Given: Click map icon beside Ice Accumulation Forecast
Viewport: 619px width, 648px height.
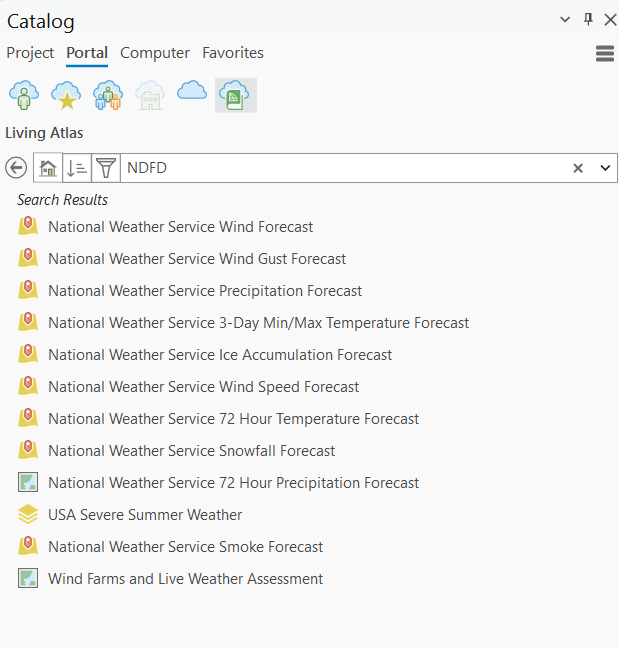Looking at the screenshot, I should pos(28,354).
